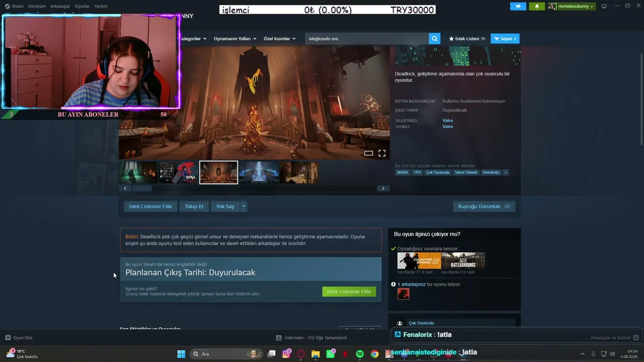The width and height of the screenshot is (644, 362).
Task: Click the Counter-Strike 2 game thumbnail
Action: pos(419,260)
